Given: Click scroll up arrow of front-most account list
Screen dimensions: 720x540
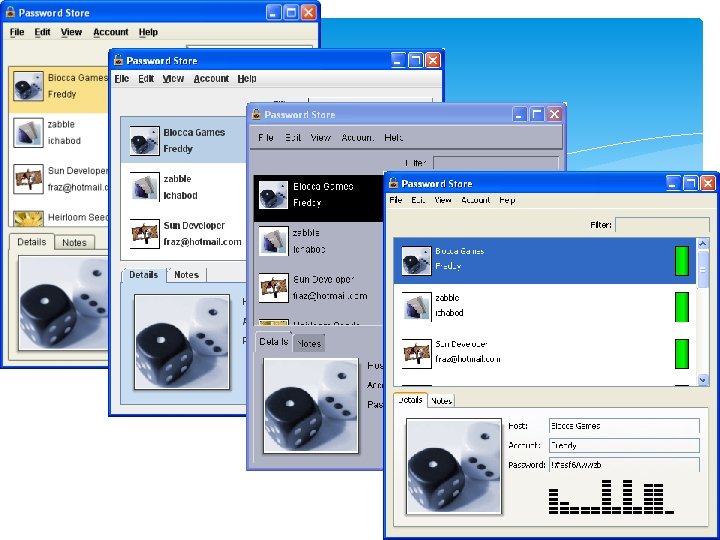Looking at the screenshot, I should pyautogui.click(x=703, y=243).
